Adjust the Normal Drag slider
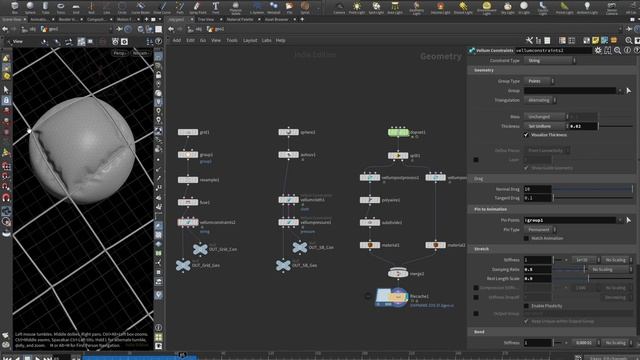The width and height of the screenshot is (640, 360). click(x=592, y=189)
